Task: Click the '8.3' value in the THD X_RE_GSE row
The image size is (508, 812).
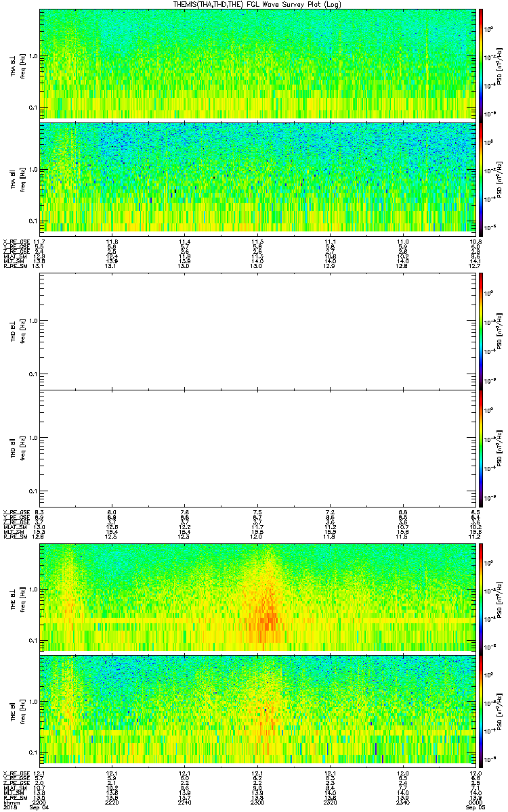Action: pyautogui.click(x=39, y=512)
